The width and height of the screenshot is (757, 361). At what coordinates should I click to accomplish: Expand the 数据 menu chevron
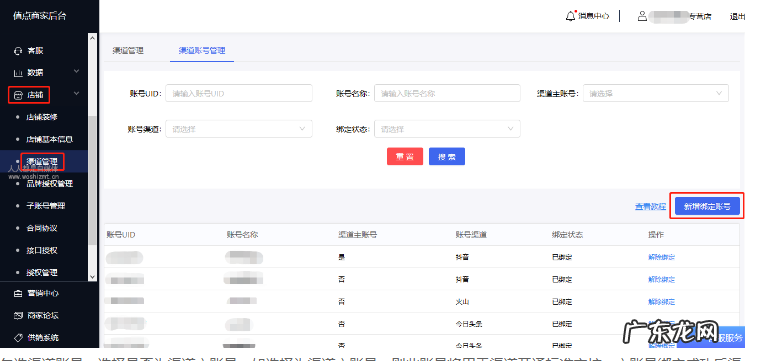(76, 71)
